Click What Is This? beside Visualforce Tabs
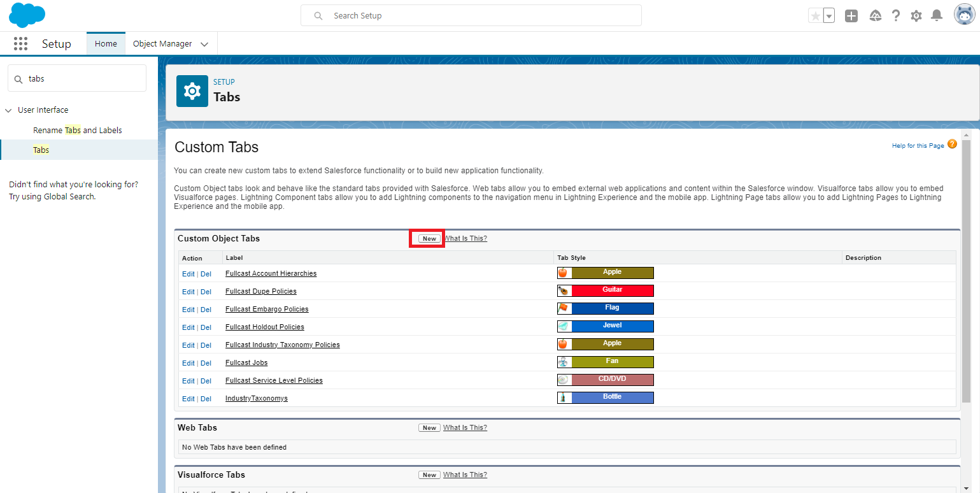Image resolution: width=980 pixels, height=493 pixels. (x=465, y=475)
